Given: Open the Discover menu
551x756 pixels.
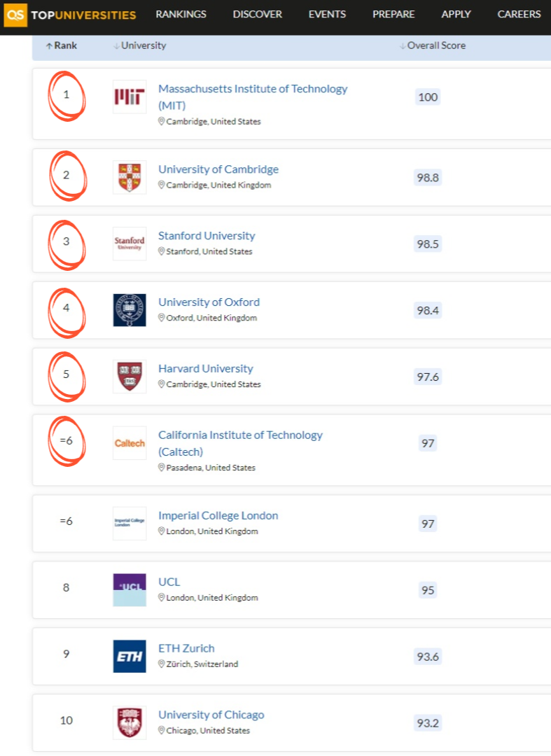Looking at the screenshot, I should coord(258,14).
